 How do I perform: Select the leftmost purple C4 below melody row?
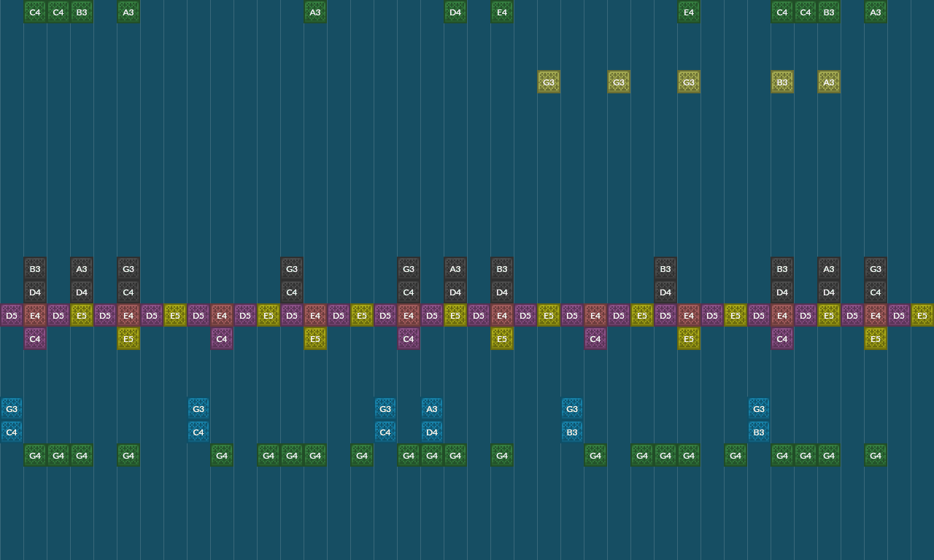[x=35, y=338]
